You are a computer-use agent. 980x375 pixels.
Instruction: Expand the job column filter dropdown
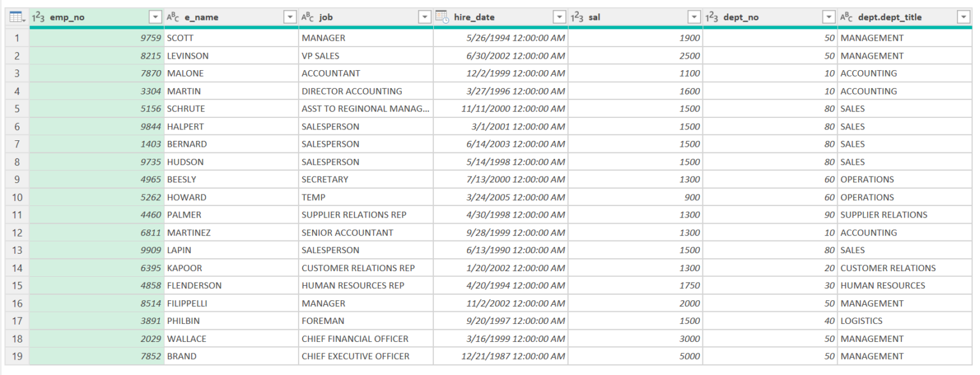pos(424,17)
